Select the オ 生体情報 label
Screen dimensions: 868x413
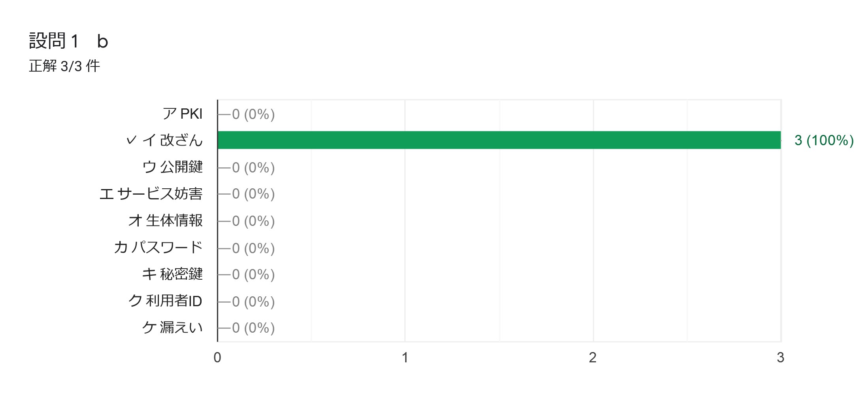click(x=165, y=220)
